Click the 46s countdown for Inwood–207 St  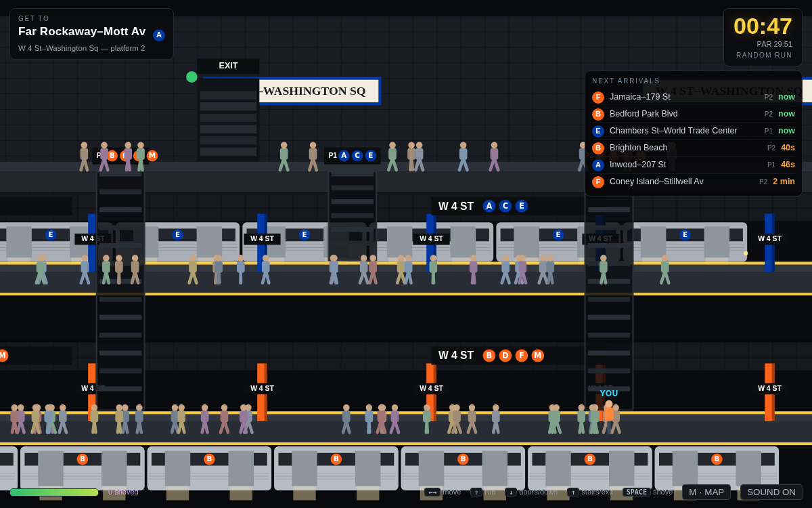(788, 165)
